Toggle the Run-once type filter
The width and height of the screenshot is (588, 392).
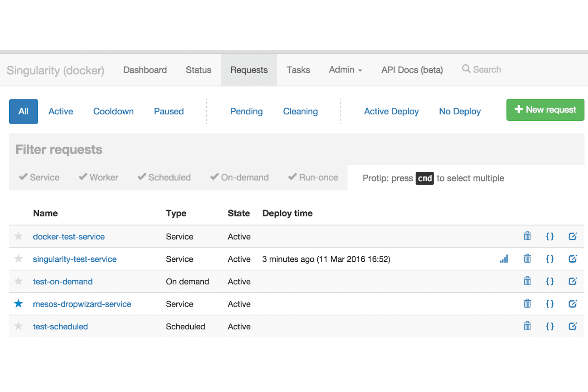[313, 177]
